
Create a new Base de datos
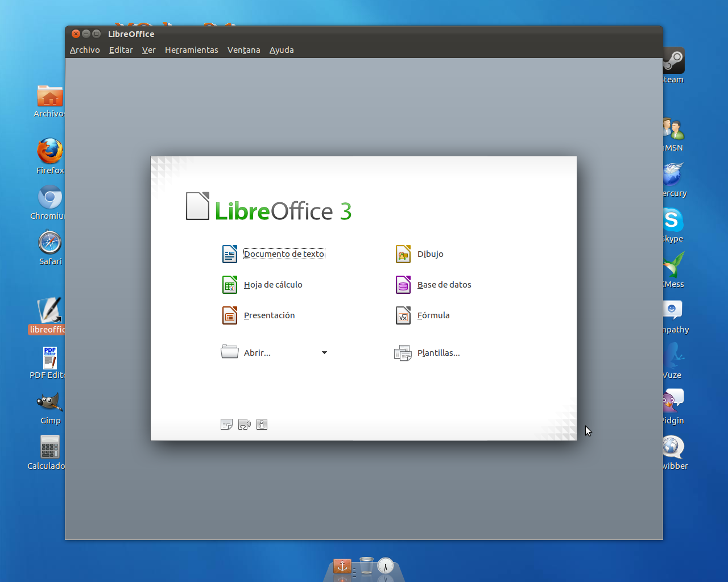tap(433, 285)
